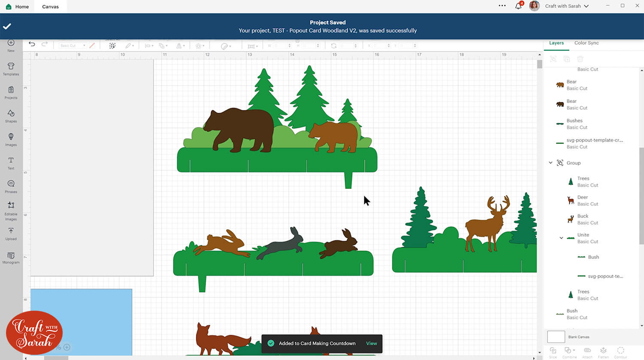Open the Align dropdown in the toolbar

[x=149, y=45]
